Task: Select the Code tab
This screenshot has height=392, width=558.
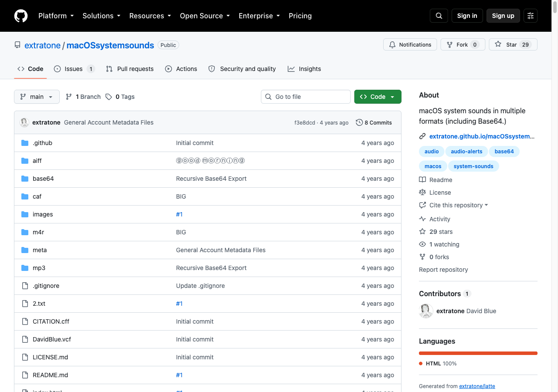Action: click(31, 69)
